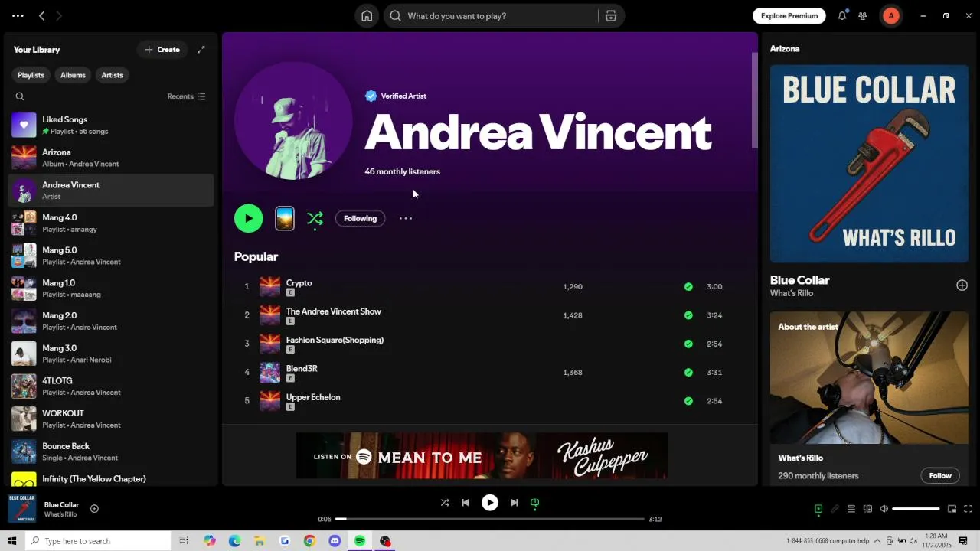Open the three-dot app menu at top left
Image resolution: width=980 pixels, height=551 pixels.
18,16
